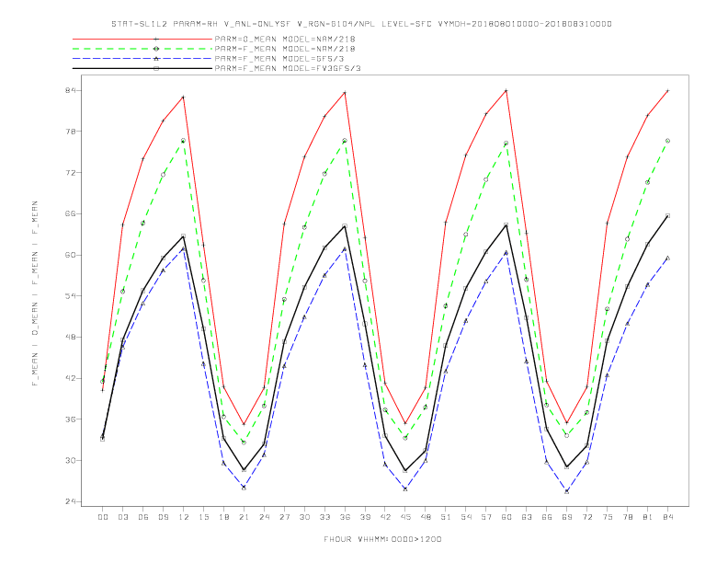Click the blue dashed line sample in legend

point(142,59)
